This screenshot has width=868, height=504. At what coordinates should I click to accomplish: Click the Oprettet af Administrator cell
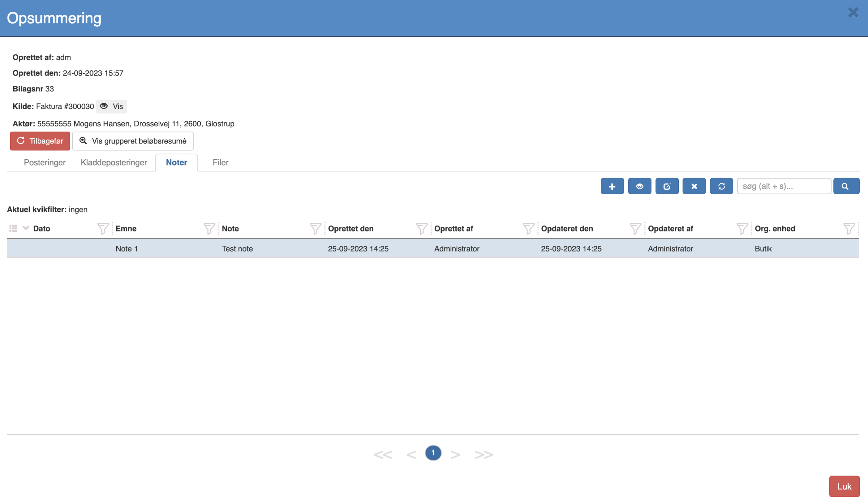(x=456, y=248)
